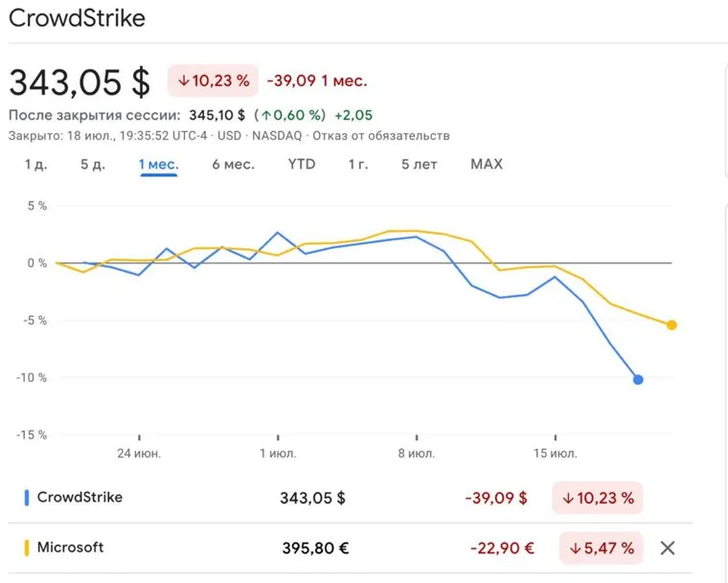728x583 pixels.
Task: Switch to the 6 мес. range tab
Action: [x=233, y=165]
